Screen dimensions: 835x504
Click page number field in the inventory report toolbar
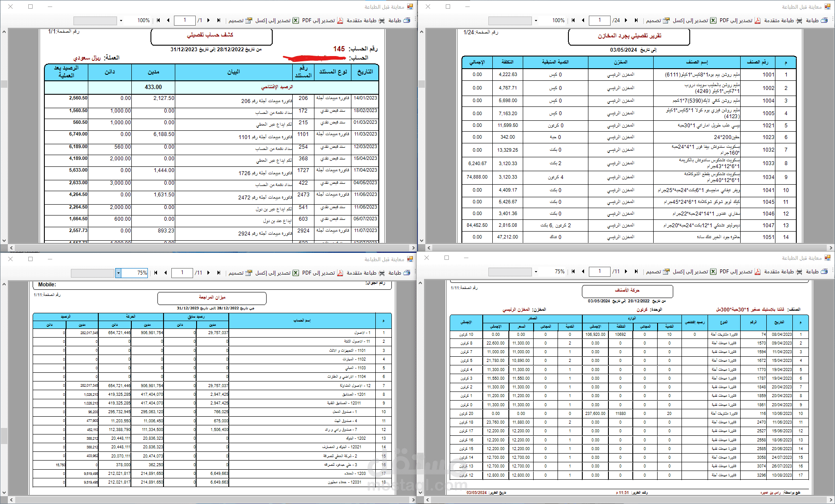pyautogui.click(x=600, y=20)
